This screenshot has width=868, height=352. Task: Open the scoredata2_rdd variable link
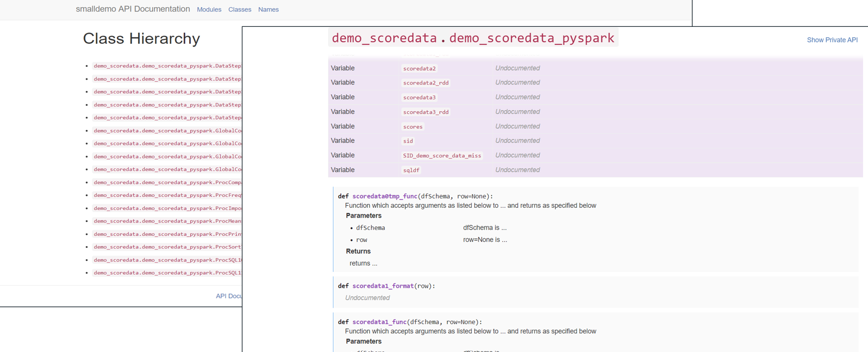pyautogui.click(x=426, y=83)
